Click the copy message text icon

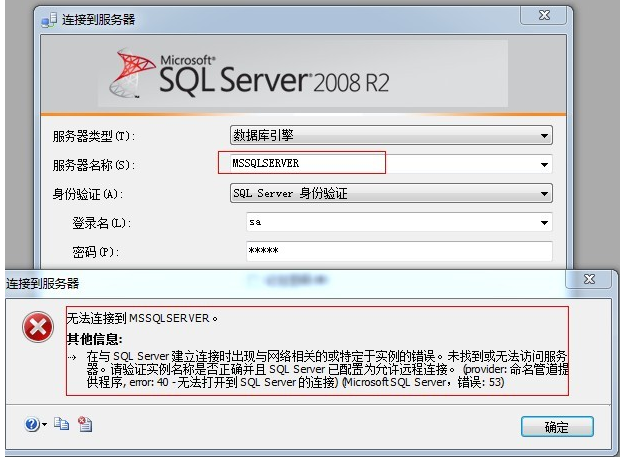61,425
